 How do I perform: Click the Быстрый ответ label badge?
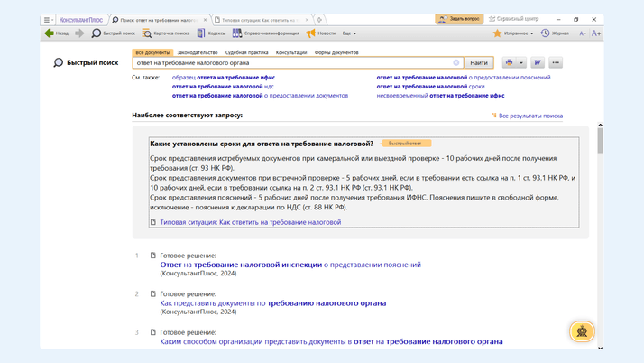coord(405,144)
